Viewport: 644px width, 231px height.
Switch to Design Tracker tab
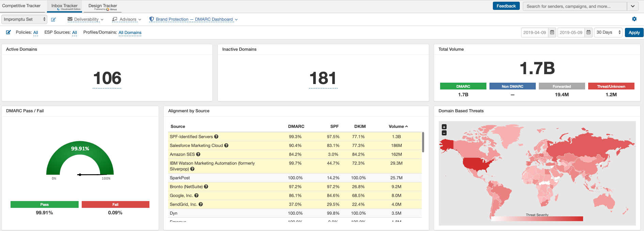click(103, 6)
